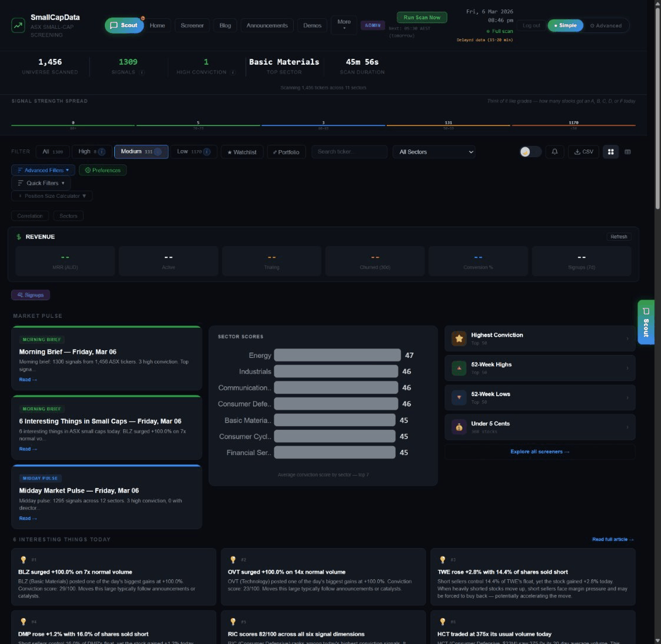Switch from Simple to Advanced mode
The width and height of the screenshot is (661, 644).
[x=606, y=25]
